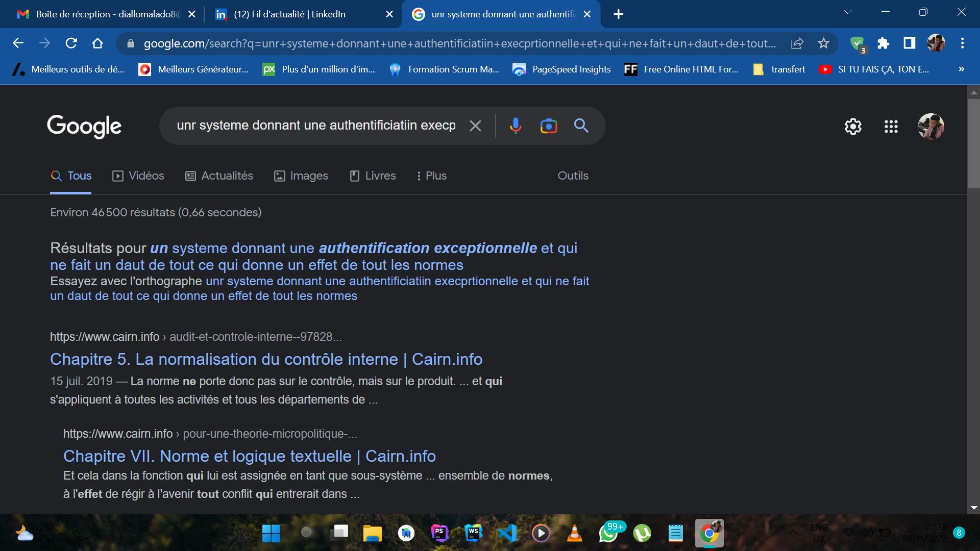The image size is (980, 551).
Task: Expand the Plus search filters menu
Action: [431, 176]
